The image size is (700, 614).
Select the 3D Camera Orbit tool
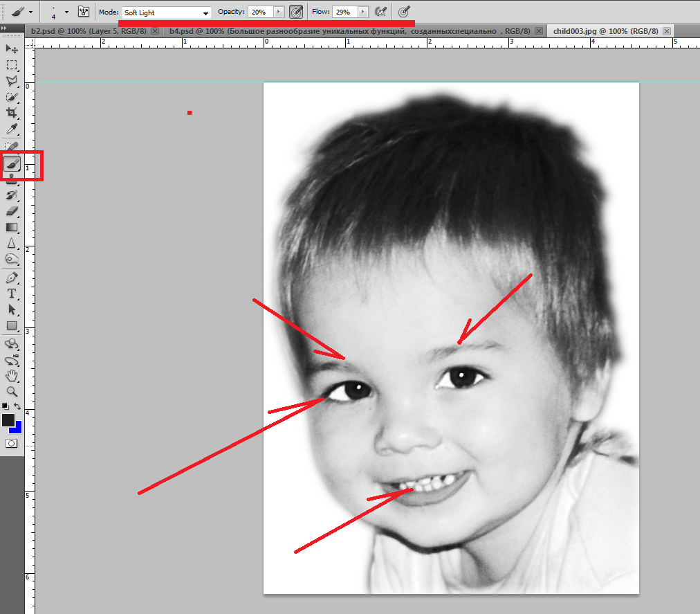click(x=12, y=360)
